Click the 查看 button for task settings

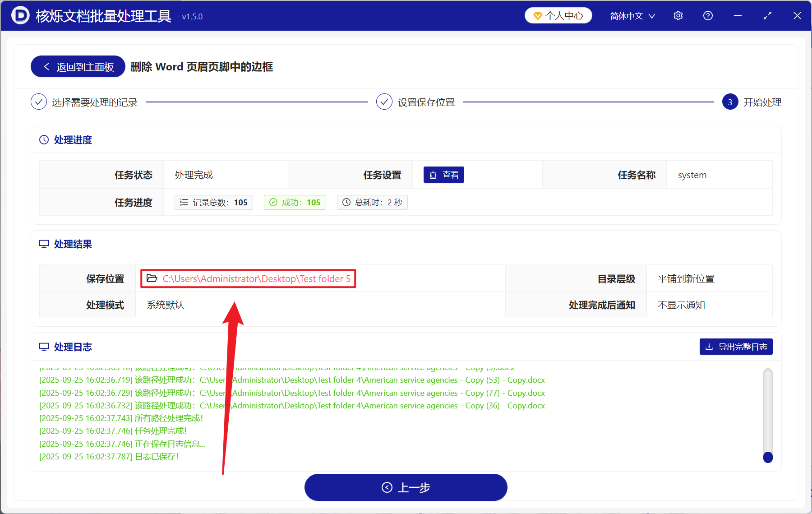coord(443,175)
